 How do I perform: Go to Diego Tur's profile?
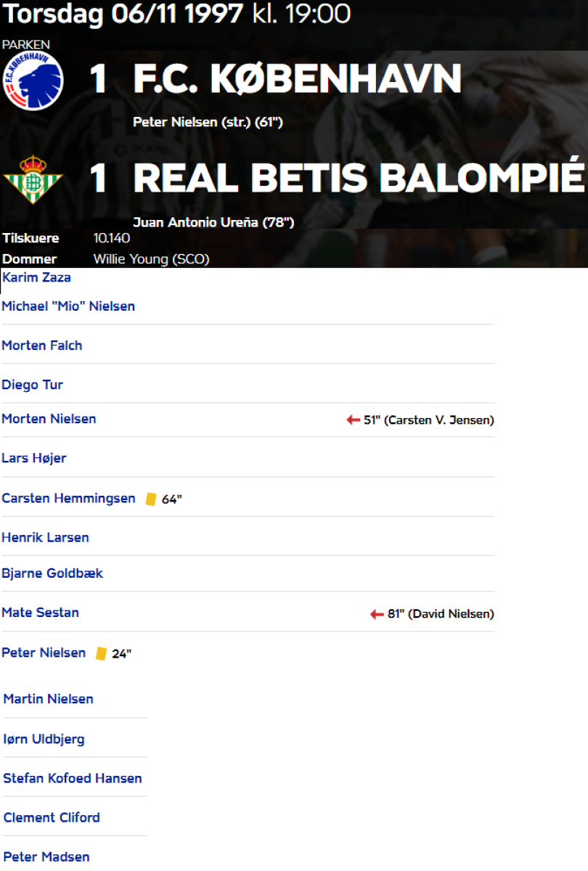point(33,385)
